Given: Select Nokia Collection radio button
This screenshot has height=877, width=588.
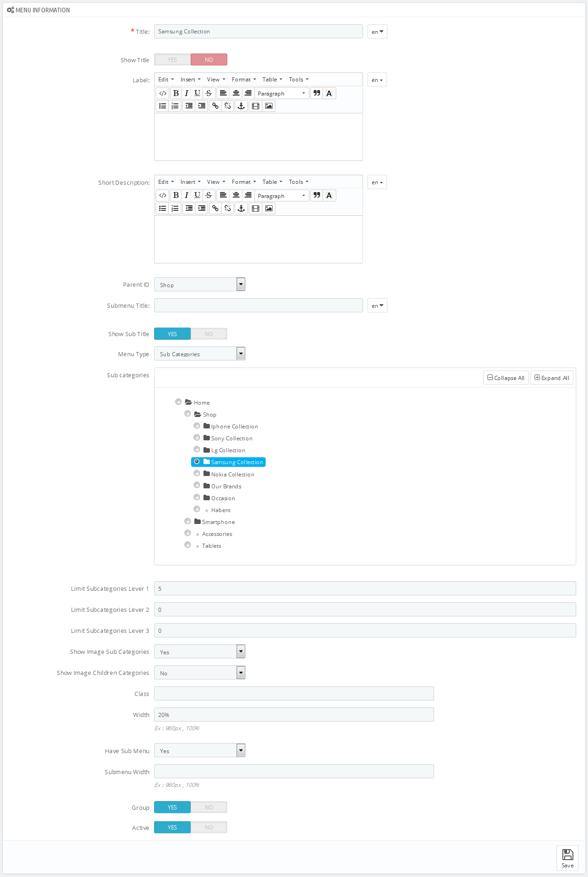Looking at the screenshot, I should point(197,474).
